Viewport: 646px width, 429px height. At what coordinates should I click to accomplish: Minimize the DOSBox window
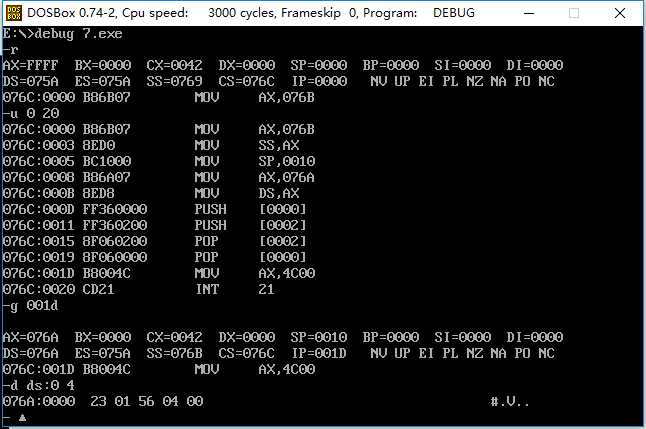[x=529, y=13]
